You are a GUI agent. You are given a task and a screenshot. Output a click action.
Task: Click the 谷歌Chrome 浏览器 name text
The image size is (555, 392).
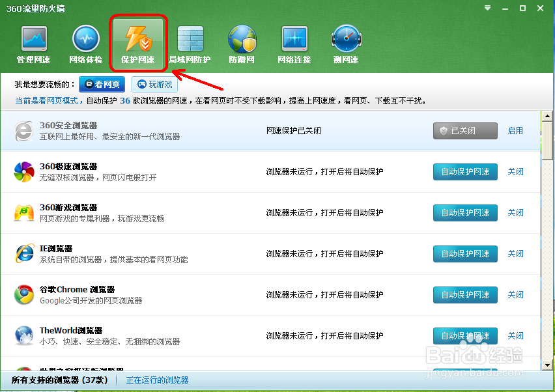click(77, 290)
